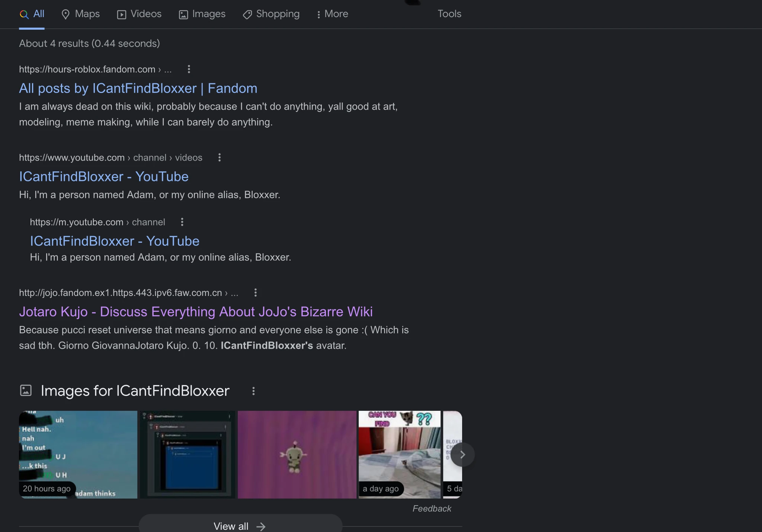
Task: Switch to the Maps search tab
Action: [x=80, y=14]
